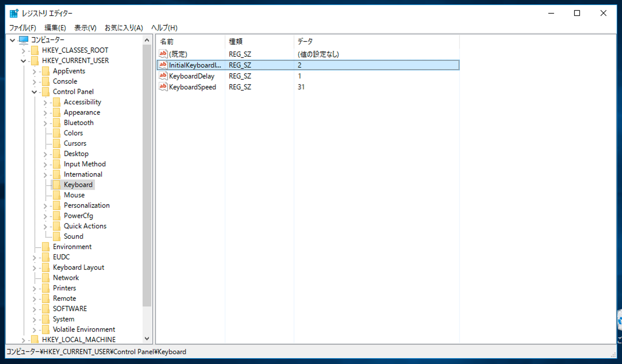Open the ファイル(F) menu
Image resolution: width=622 pixels, height=364 pixels.
[x=23, y=28]
